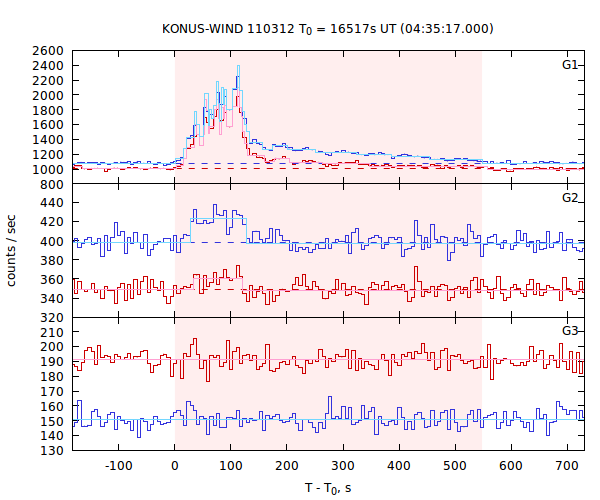Screen dimensions: 600x500
Task: Click the G1 y-axis value '800'
Action: (52, 184)
